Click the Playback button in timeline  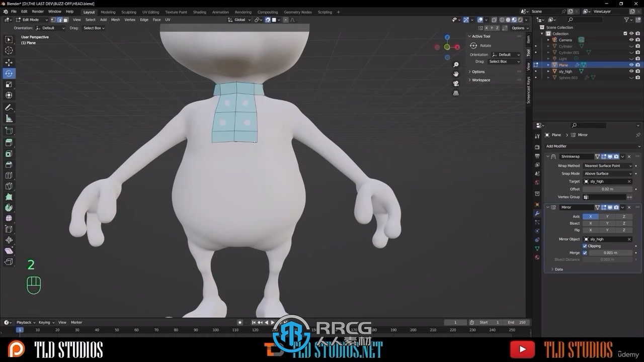click(25, 322)
